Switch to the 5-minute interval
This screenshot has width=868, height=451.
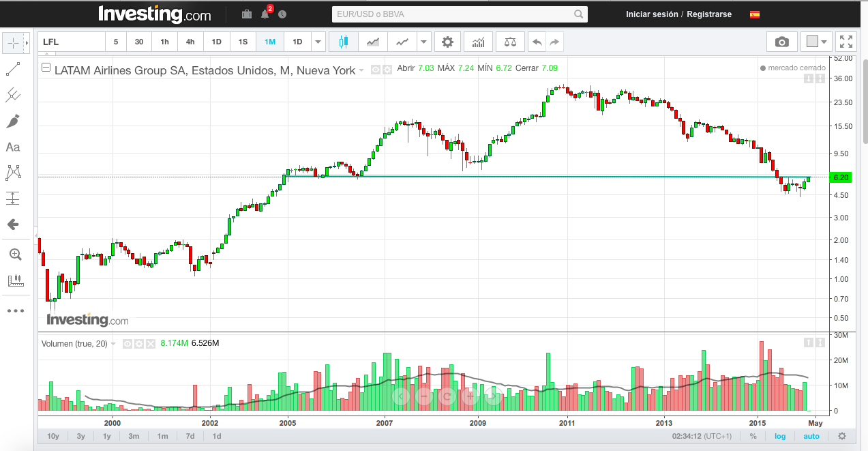(x=116, y=42)
